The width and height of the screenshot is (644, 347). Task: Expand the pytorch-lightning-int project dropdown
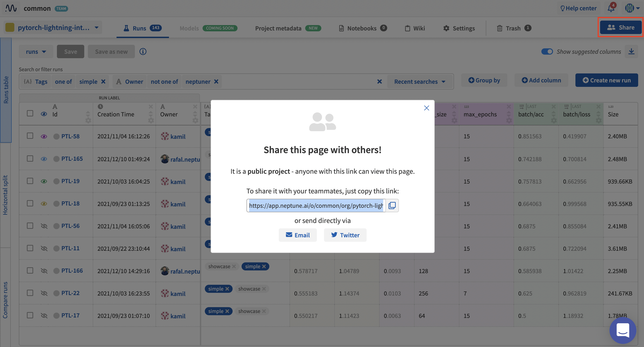pyautogui.click(x=96, y=27)
